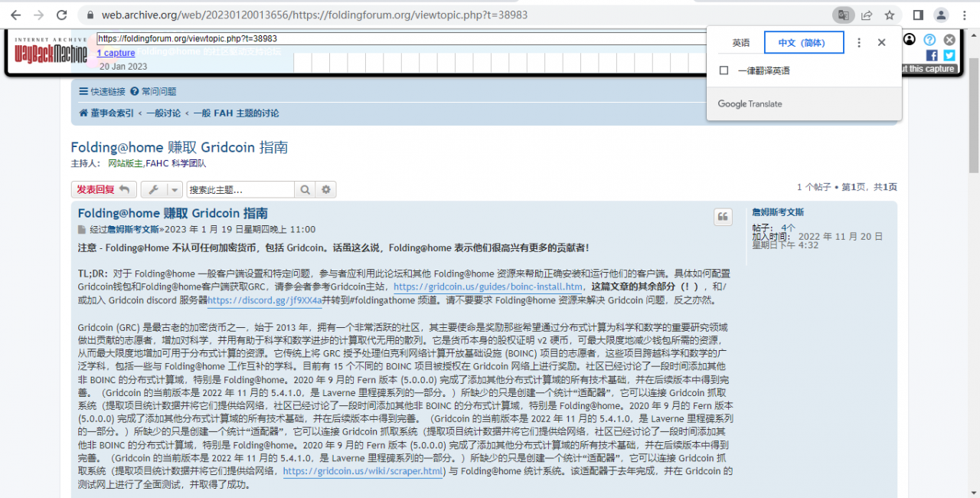Click the browser address bar URL
The height and width of the screenshot is (498, 980).
pos(314,15)
